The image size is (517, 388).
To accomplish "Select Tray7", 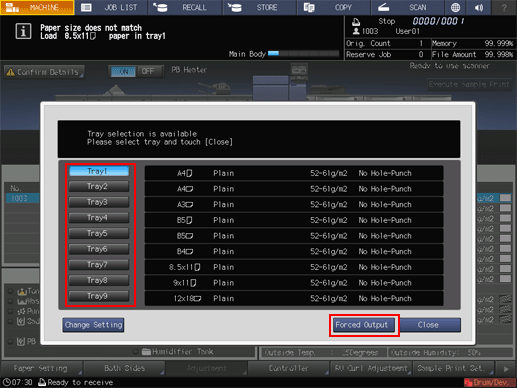I will click(x=99, y=265).
